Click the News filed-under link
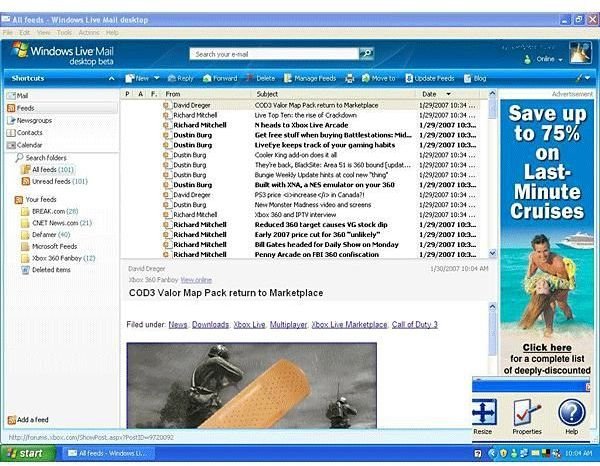The image size is (600, 466). point(178,325)
